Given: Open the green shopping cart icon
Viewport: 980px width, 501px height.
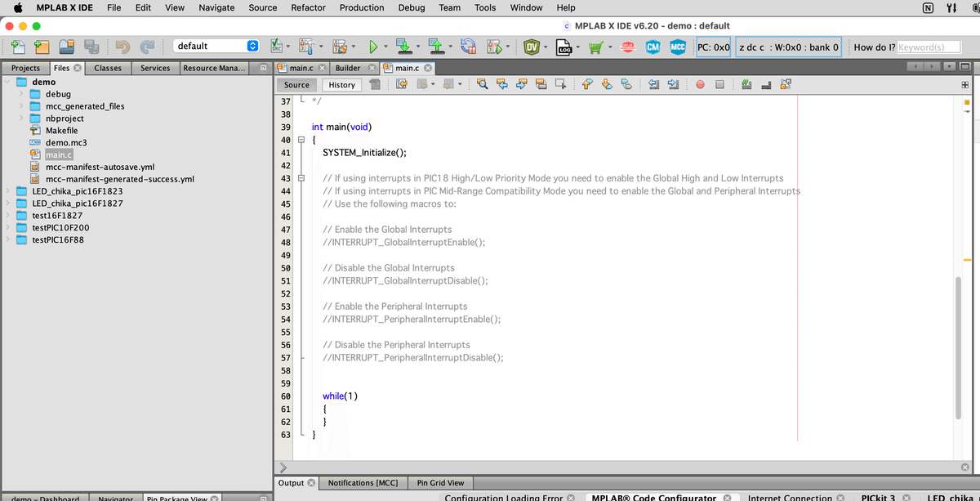Looking at the screenshot, I should (x=595, y=47).
